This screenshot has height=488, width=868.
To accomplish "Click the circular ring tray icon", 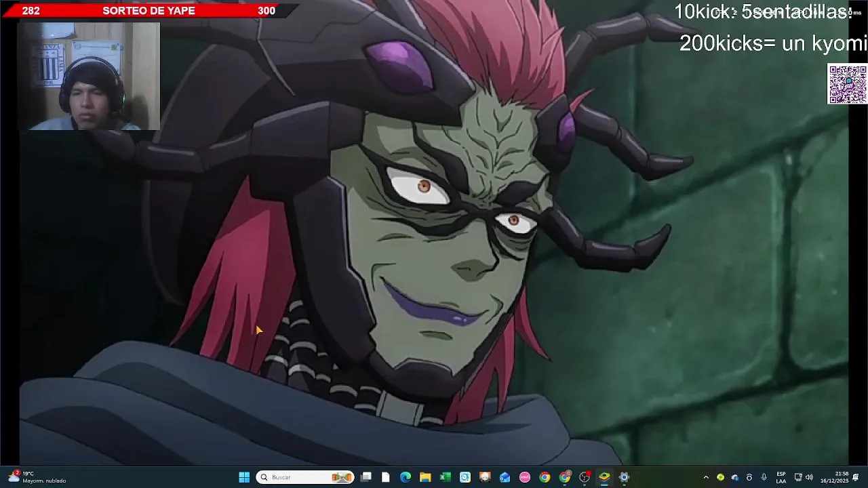I will click(x=749, y=477).
